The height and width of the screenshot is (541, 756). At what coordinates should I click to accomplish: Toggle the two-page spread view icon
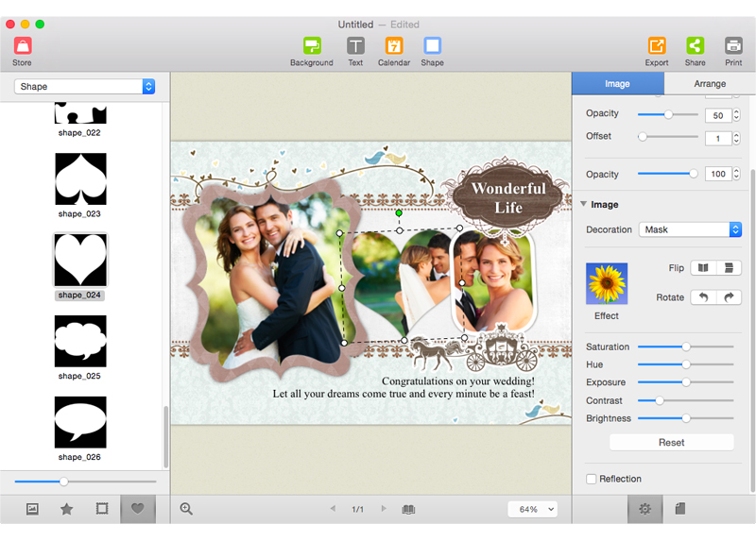pos(408,509)
